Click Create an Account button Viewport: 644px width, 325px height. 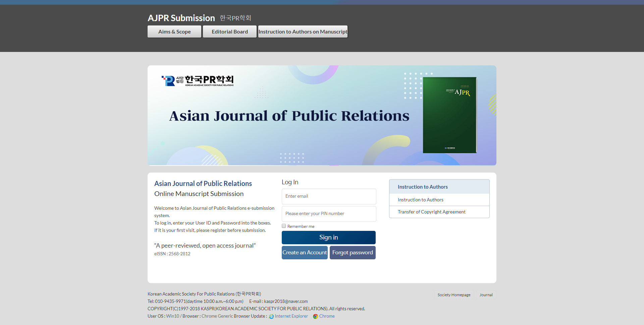(x=305, y=253)
